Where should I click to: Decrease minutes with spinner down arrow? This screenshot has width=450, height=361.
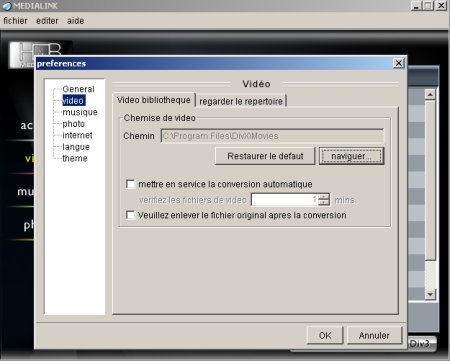[x=323, y=202]
